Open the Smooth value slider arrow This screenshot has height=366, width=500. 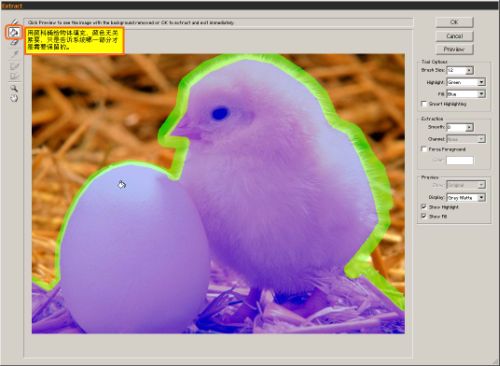coord(469,127)
